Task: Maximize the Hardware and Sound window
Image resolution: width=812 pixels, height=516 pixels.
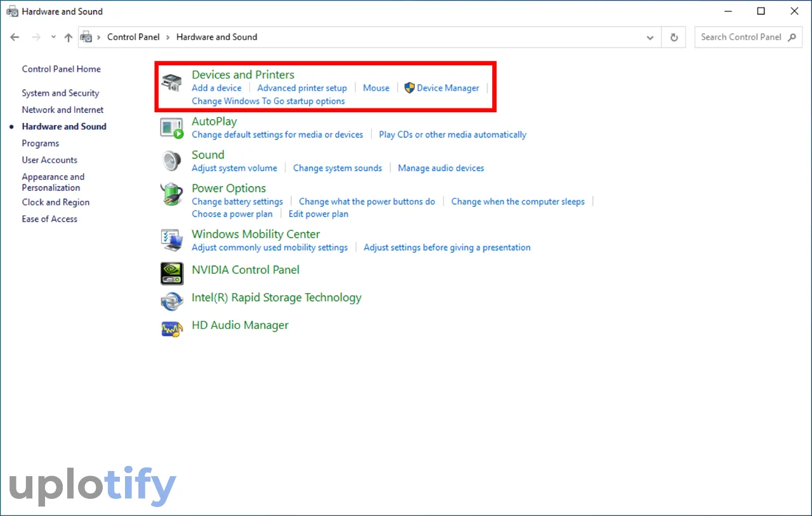Action: 761,11
